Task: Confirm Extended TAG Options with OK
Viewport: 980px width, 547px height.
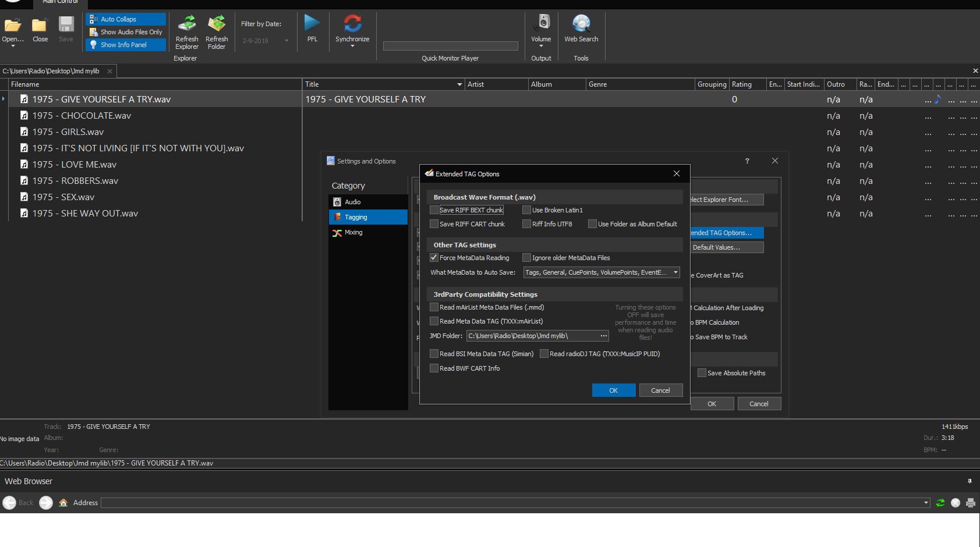Action: (x=614, y=390)
